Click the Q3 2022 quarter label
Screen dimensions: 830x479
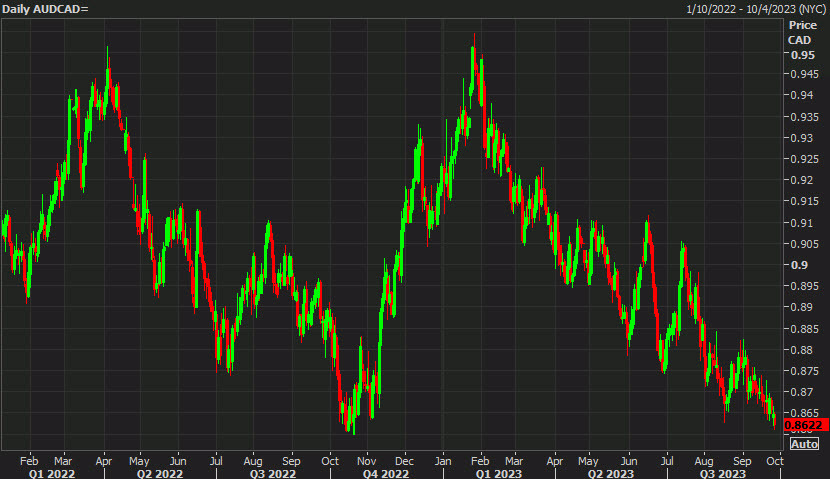273,474
